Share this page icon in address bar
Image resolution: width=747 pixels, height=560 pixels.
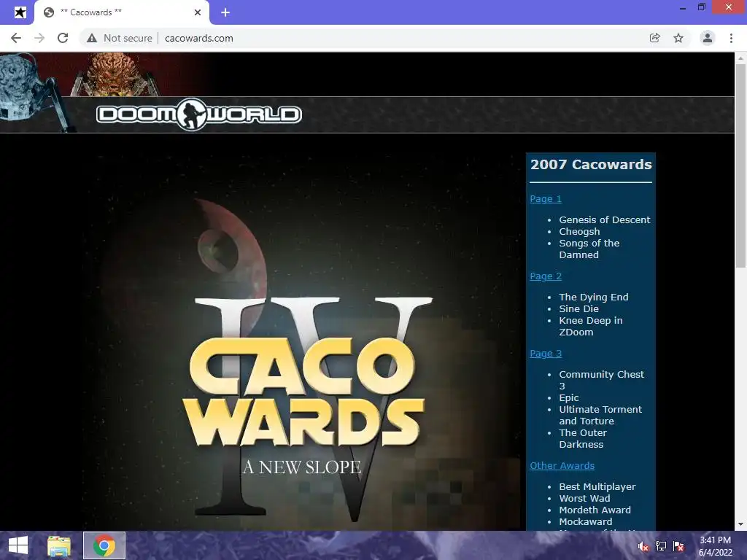pyautogui.click(x=654, y=38)
